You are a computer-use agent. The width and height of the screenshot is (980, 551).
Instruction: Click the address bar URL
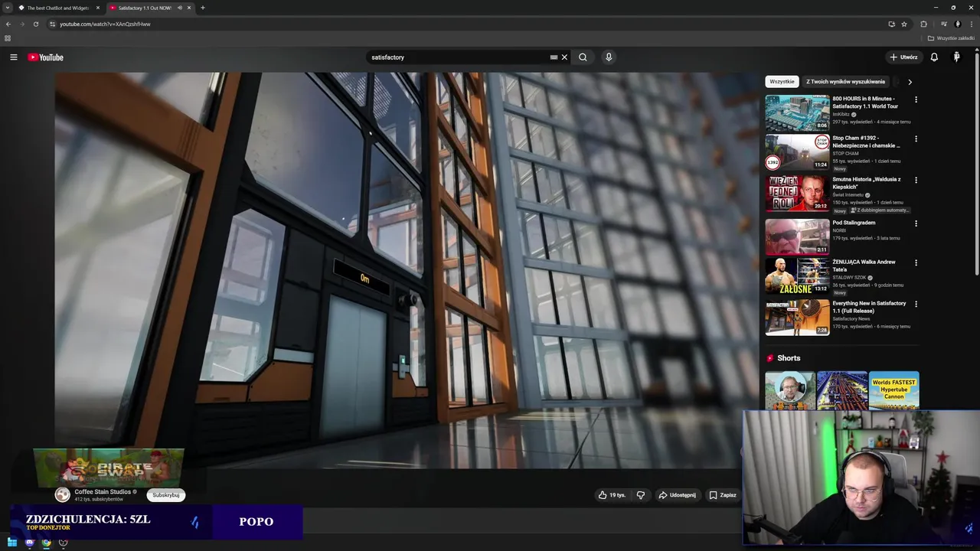[105, 24]
